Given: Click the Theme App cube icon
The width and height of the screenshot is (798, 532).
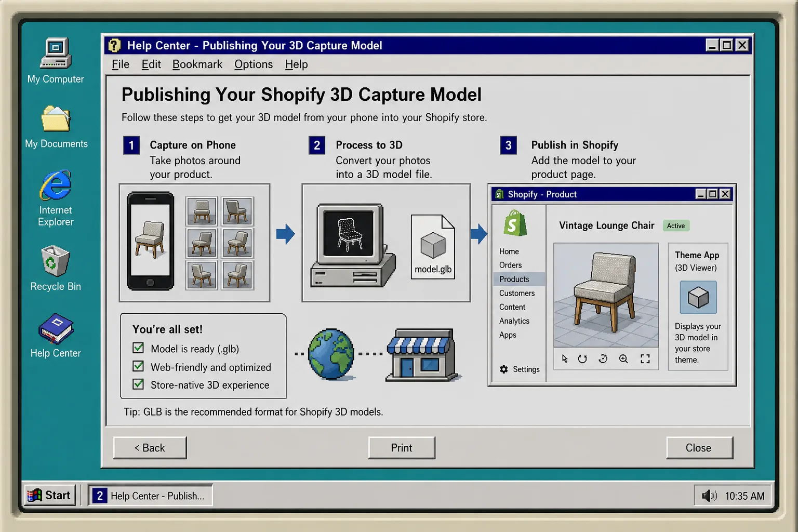Looking at the screenshot, I should [x=698, y=298].
